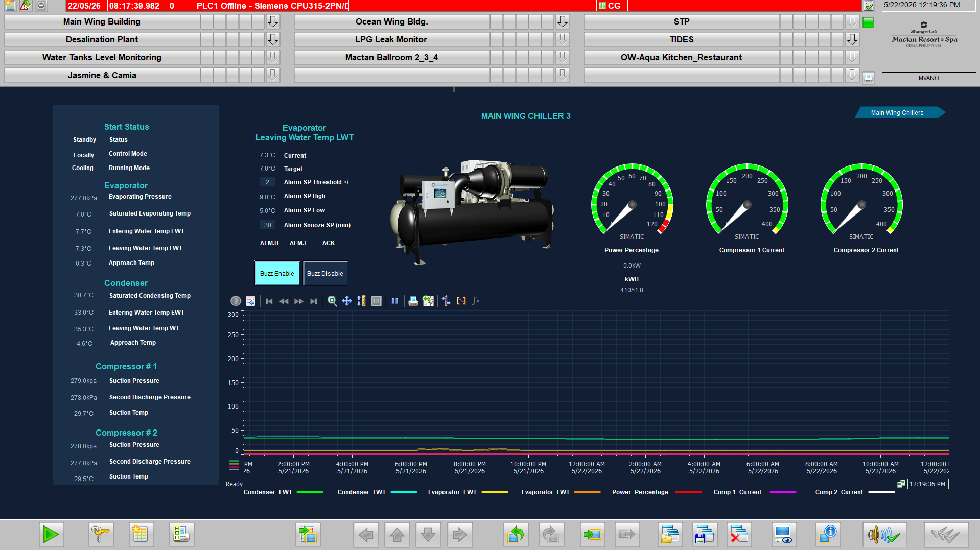Click the Buzz Disable button
The width and height of the screenshot is (980, 550).
tap(325, 274)
